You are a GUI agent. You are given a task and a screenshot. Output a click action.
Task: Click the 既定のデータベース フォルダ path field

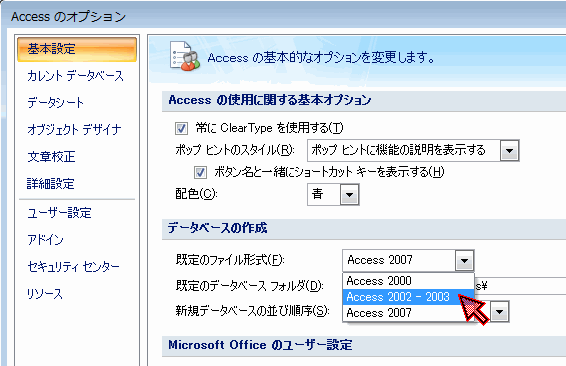[520, 286]
